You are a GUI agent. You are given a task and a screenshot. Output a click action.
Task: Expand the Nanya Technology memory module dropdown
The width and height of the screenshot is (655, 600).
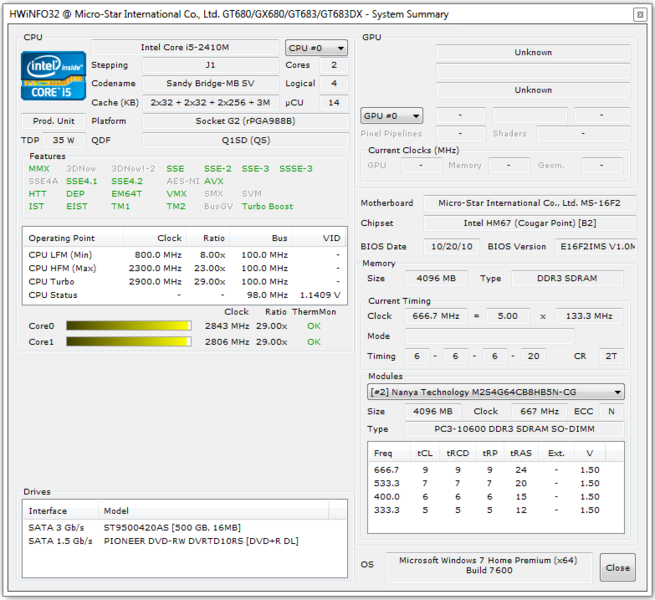pyautogui.click(x=496, y=392)
